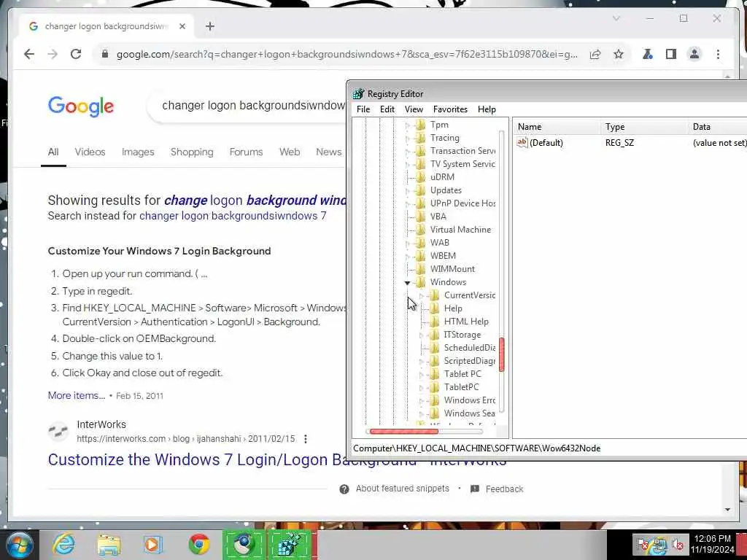
Task: Click the Google logo
Action: [81, 106]
